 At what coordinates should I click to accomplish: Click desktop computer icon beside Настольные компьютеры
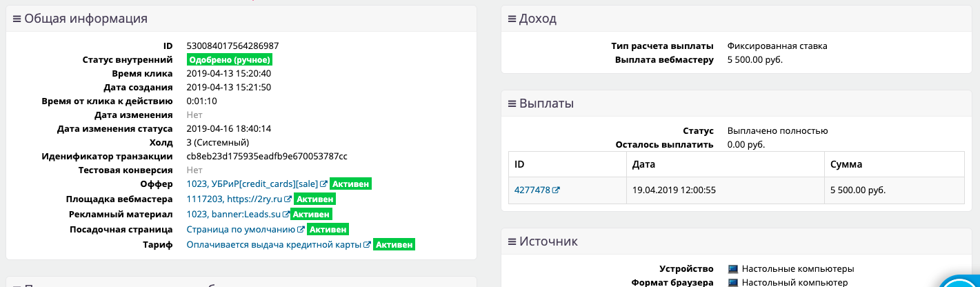pyautogui.click(x=733, y=268)
